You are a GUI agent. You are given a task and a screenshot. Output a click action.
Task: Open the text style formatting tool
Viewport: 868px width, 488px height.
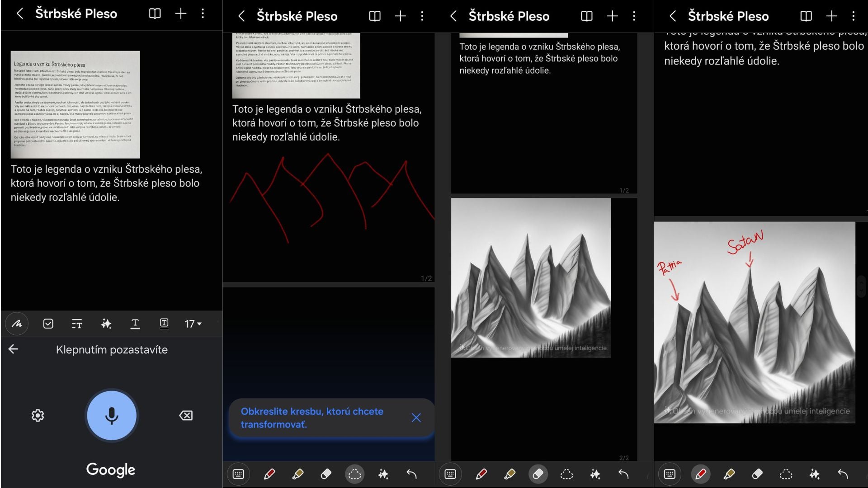point(77,324)
